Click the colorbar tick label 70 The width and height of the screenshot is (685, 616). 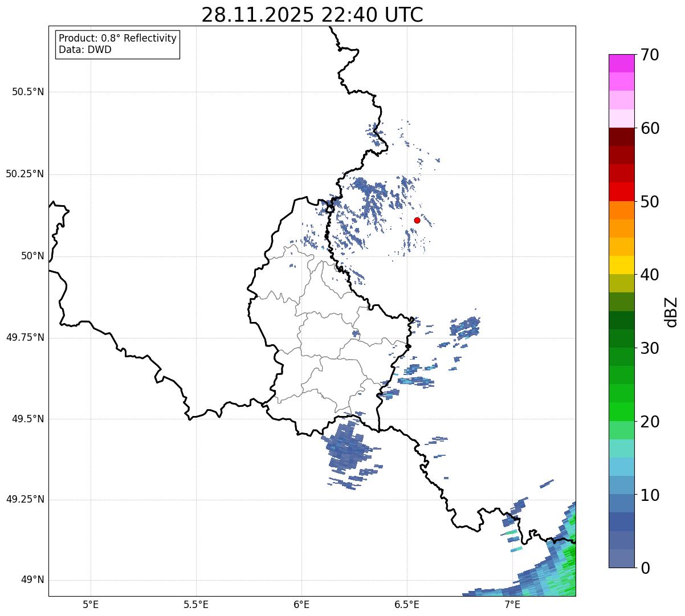click(x=649, y=55)
